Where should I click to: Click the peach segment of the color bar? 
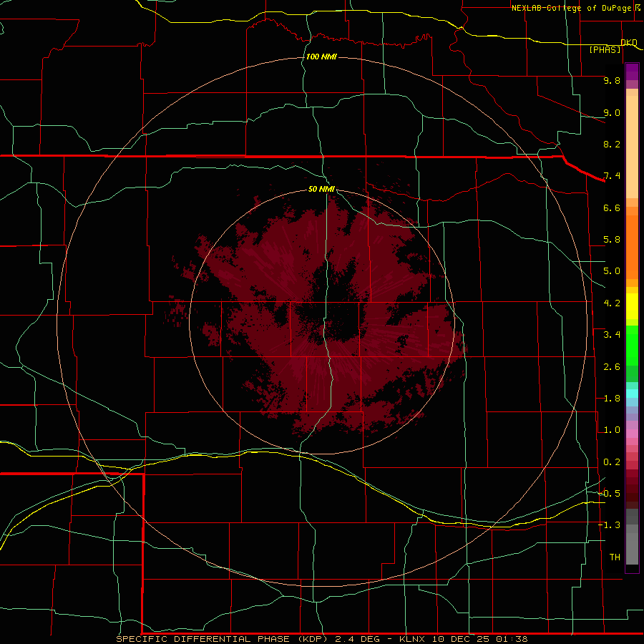pos(632,147)
